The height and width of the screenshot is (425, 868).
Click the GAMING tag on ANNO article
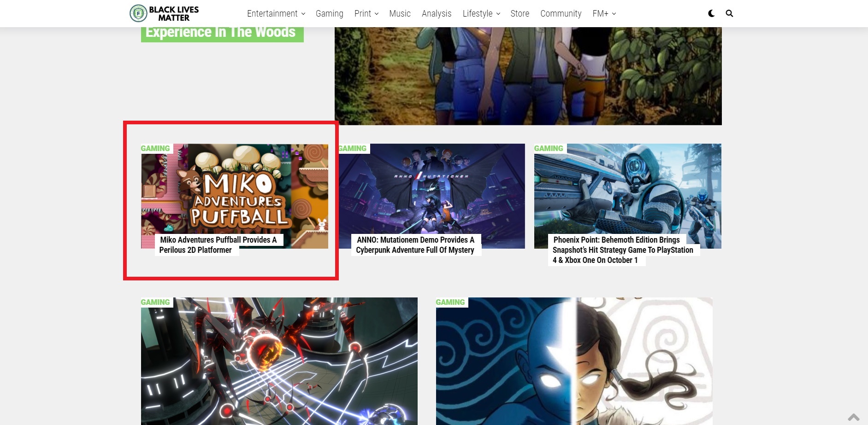(353, 148)
